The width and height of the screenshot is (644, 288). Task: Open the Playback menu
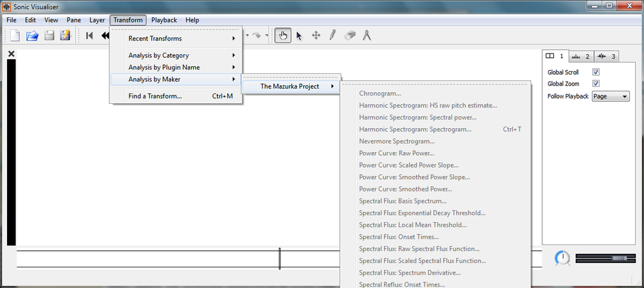[x=164, y=20]
